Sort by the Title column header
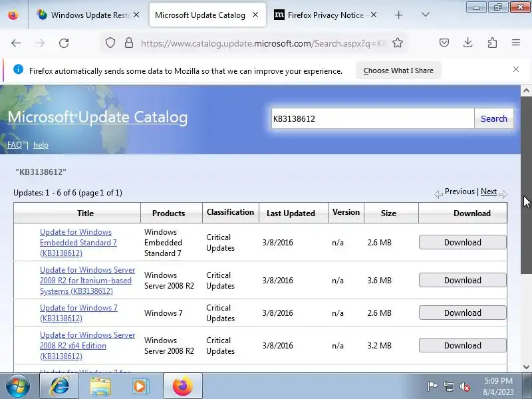532x399 pixels. pos(85,213)
